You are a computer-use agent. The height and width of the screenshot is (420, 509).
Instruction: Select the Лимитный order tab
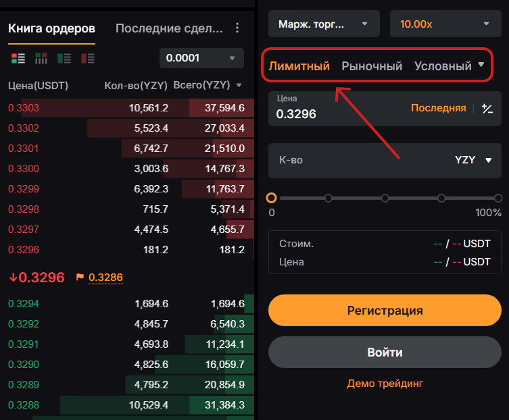[299, 66]
